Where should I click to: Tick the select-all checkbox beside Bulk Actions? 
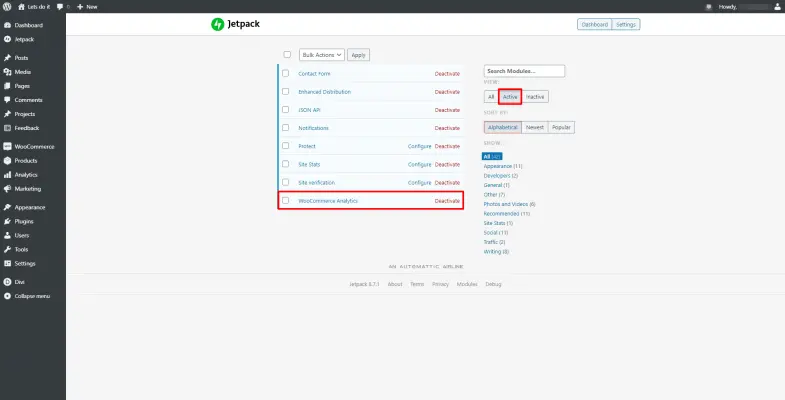pos(287,55)
